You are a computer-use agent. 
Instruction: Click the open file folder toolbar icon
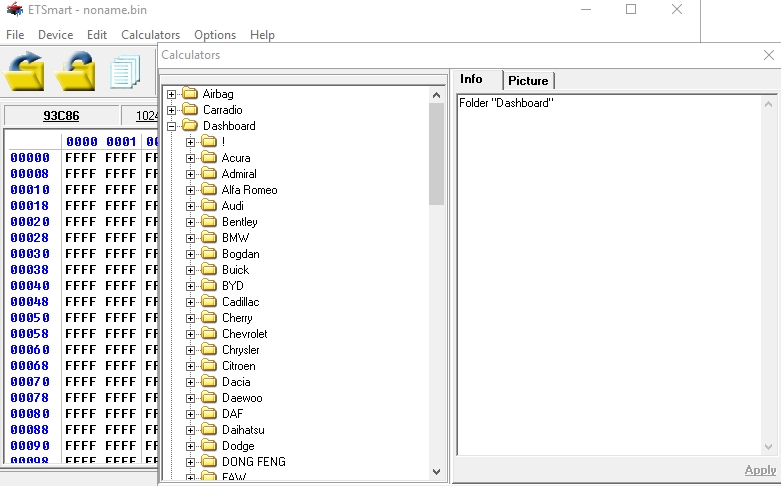(25, 72)
